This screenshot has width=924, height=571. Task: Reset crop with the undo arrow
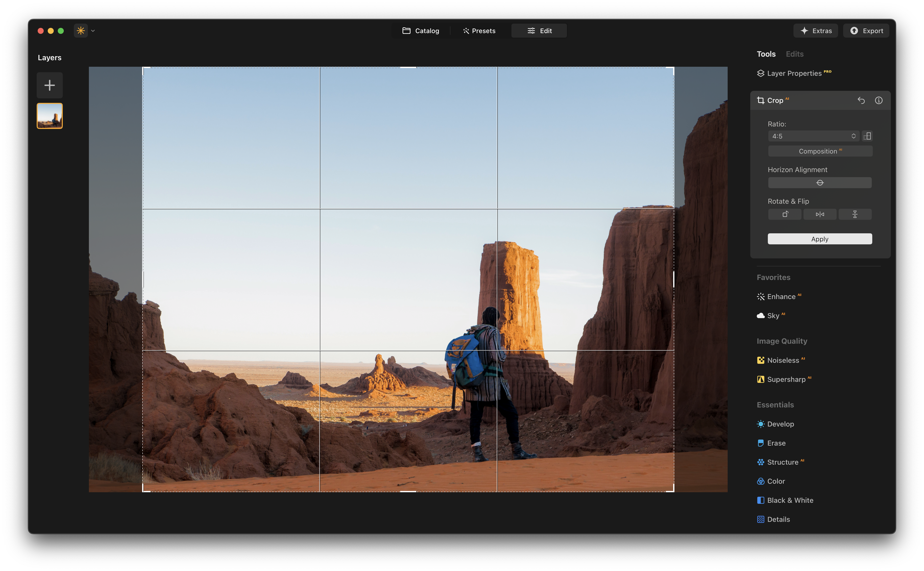(861, 100)
